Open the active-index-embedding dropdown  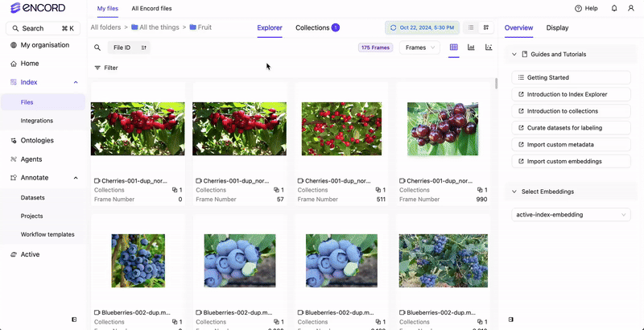coord(571,215)
